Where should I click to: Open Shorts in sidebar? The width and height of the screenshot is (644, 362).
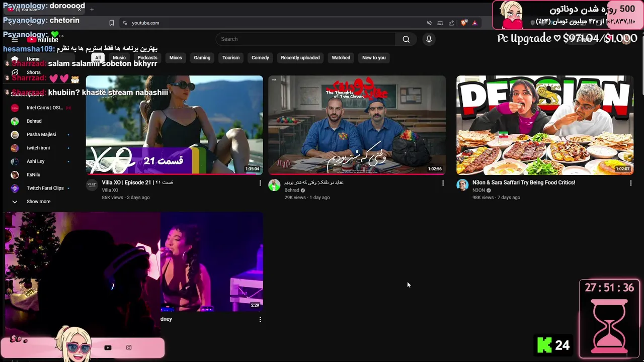point(33,72)
